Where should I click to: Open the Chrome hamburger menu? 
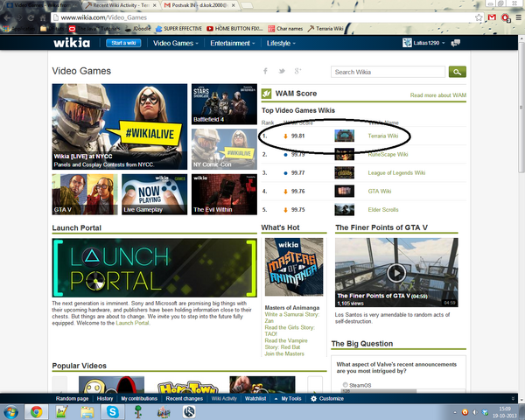tap(518, 17)
